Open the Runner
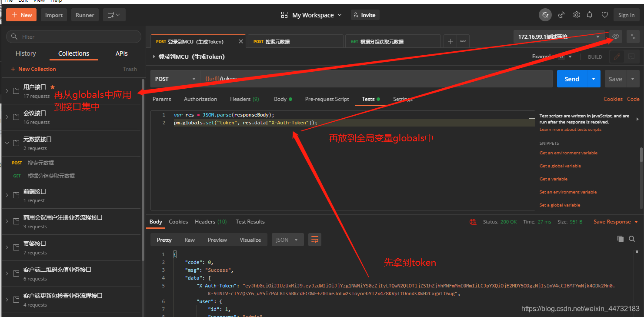 pyautogui.click(x=85, y=15)
